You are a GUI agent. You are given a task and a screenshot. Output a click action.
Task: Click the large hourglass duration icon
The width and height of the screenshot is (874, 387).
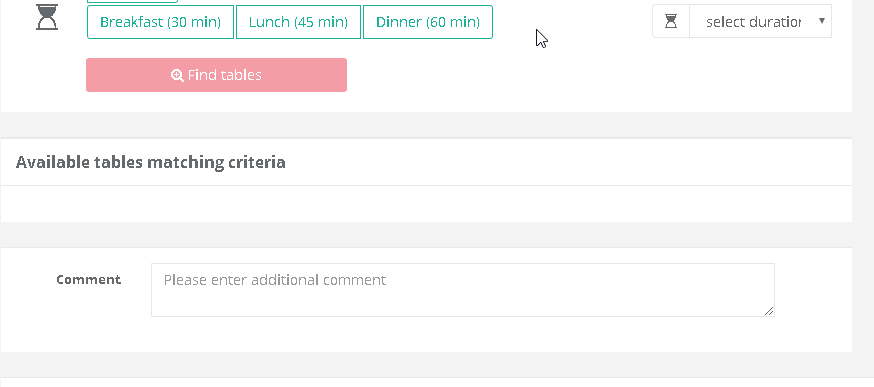[47, 17]
